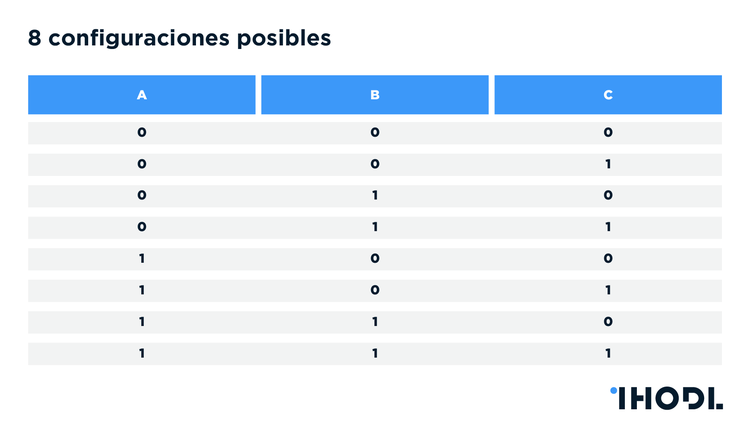Image resolution: width=750 pixels, height=432 pixels.
Task: Click the "8 configuraciones posibles" title
Action: pyautogui.click(x=179, y=39)
